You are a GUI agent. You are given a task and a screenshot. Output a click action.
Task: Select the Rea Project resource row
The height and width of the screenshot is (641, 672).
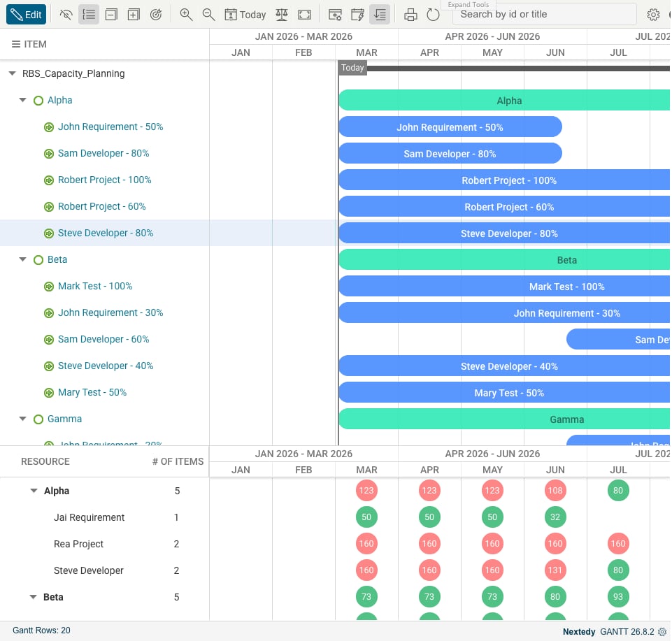click(x=105, y=544)
